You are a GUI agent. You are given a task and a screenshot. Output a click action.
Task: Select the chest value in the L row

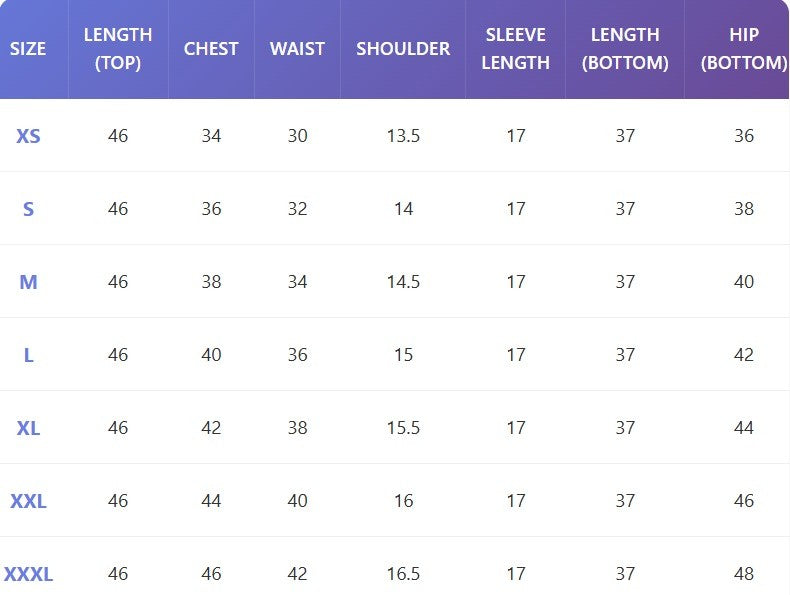pos(211,355)
